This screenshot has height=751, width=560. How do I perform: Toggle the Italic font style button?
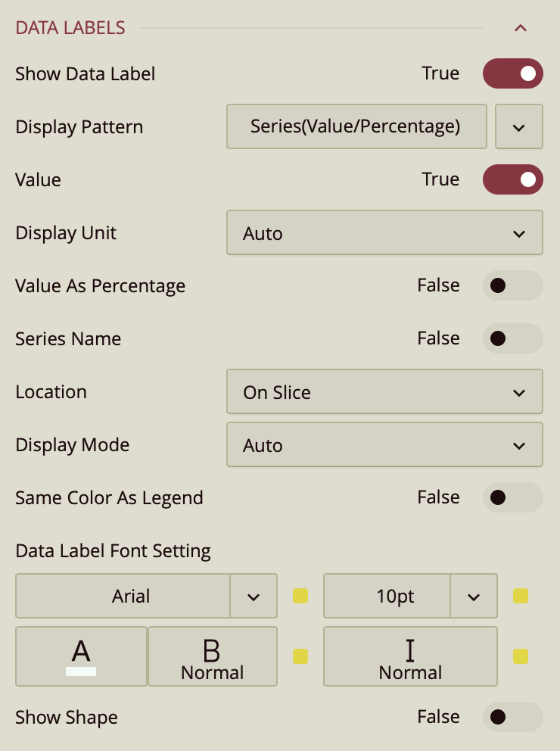pyautogui.click(x=410, y=656)
